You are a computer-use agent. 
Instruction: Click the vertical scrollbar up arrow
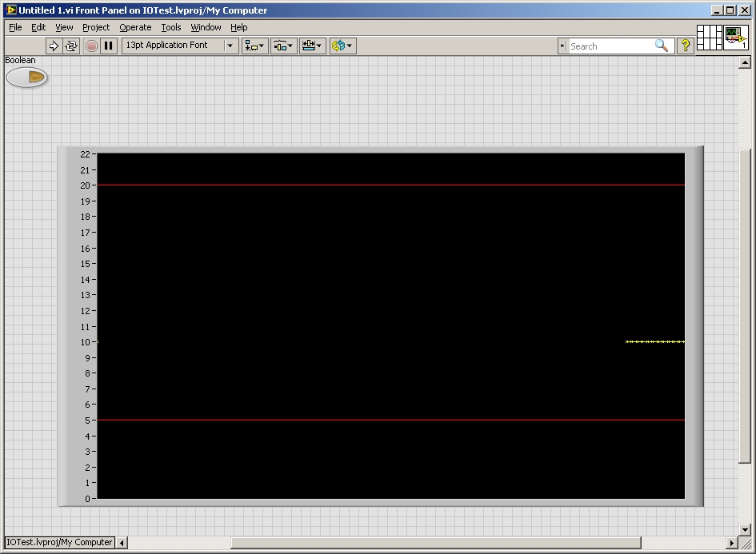[x=745, y=62]
